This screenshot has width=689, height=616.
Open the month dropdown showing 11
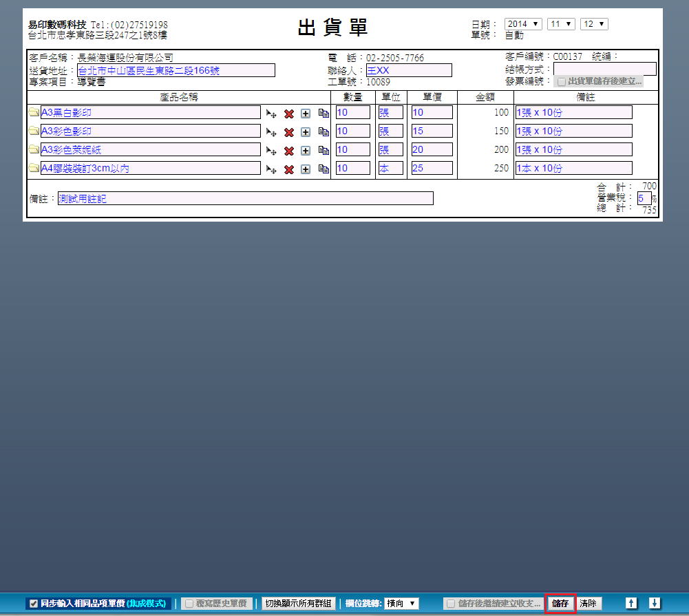pos(560,24)
